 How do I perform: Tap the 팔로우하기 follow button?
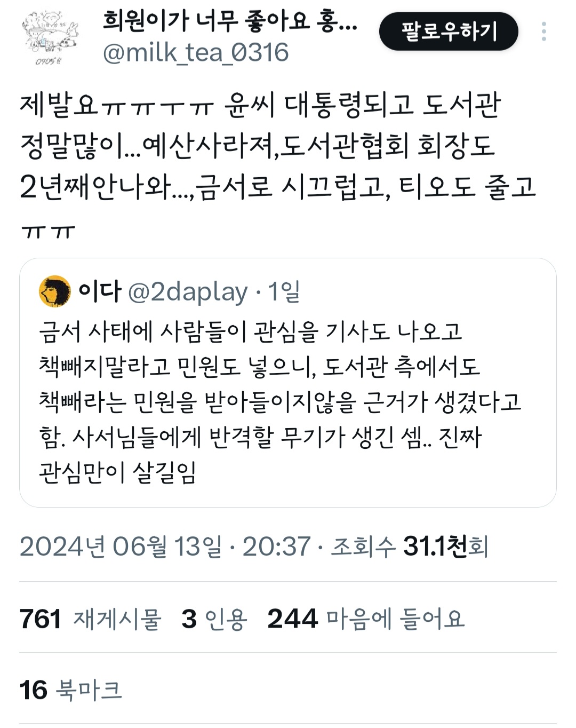(449, 31)
